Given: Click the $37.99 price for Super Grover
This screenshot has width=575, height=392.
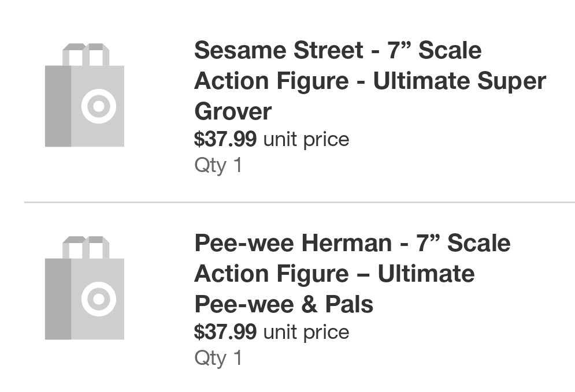Looking at the screenshot, I should (x=225, y=139).
